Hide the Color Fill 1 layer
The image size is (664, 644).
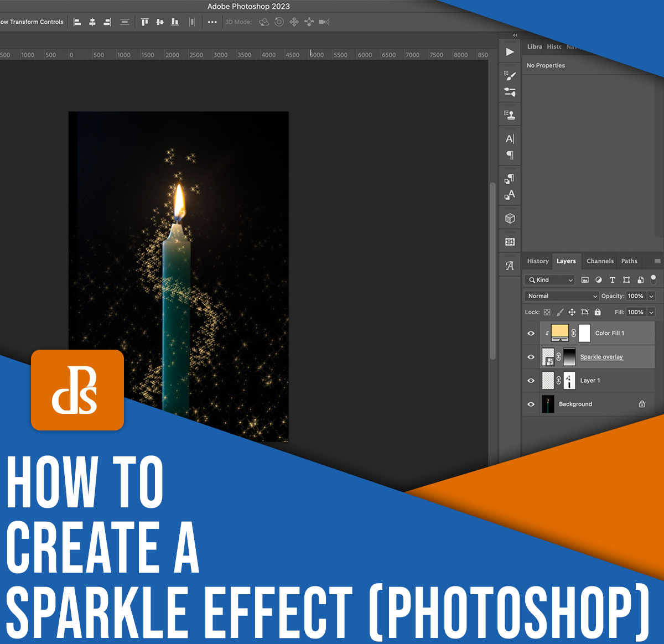click(x=531, y=334)
